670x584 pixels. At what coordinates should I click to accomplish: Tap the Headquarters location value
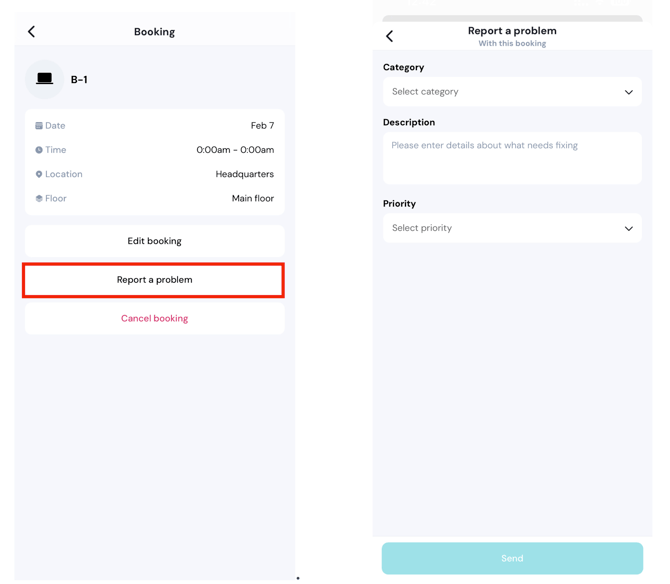[x=244, y=174]
